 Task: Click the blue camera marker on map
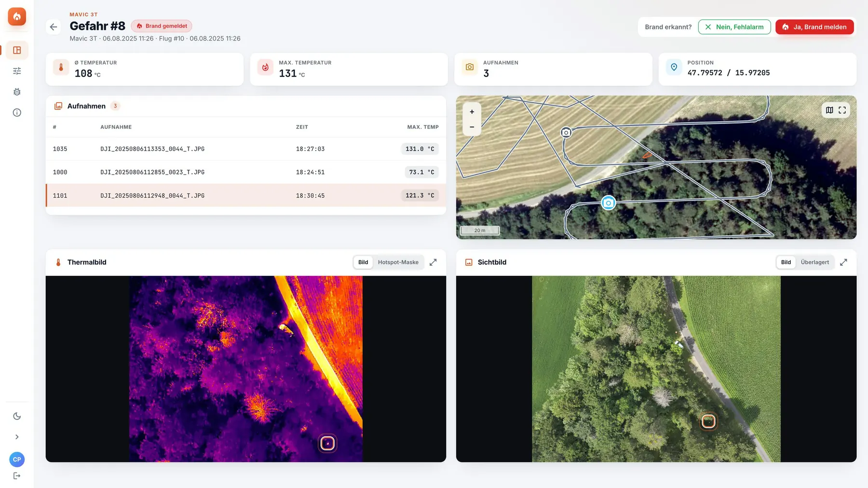click(x=609, y=203)
